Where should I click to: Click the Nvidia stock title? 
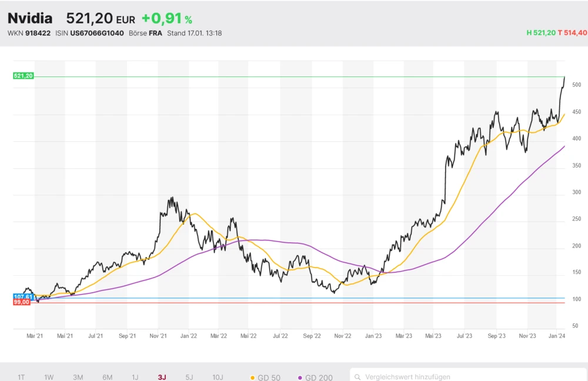coord(30,19)
